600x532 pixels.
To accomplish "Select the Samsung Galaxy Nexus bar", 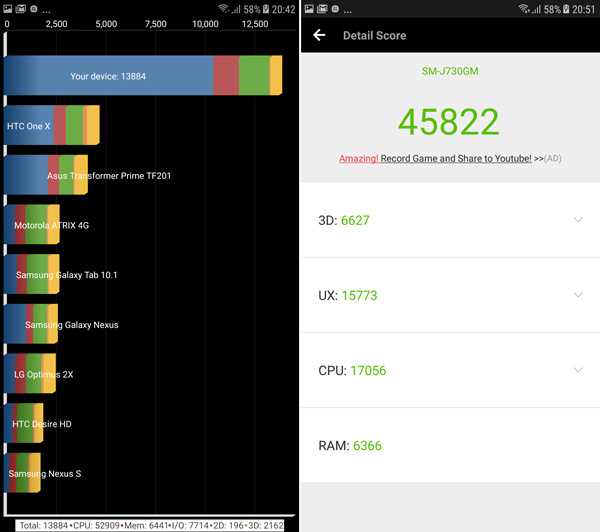I will (31, 324).
